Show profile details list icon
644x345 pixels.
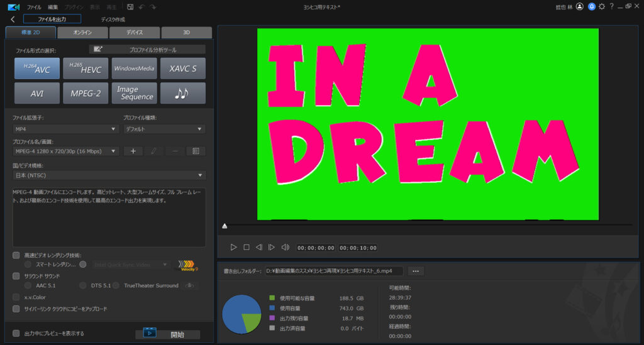coord(196,151)
